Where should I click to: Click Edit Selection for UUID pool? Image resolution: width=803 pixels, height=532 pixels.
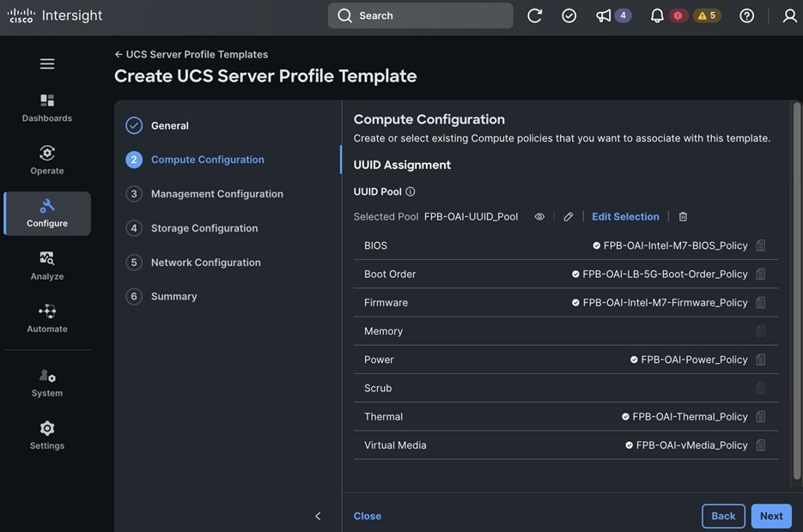(625, 217)
